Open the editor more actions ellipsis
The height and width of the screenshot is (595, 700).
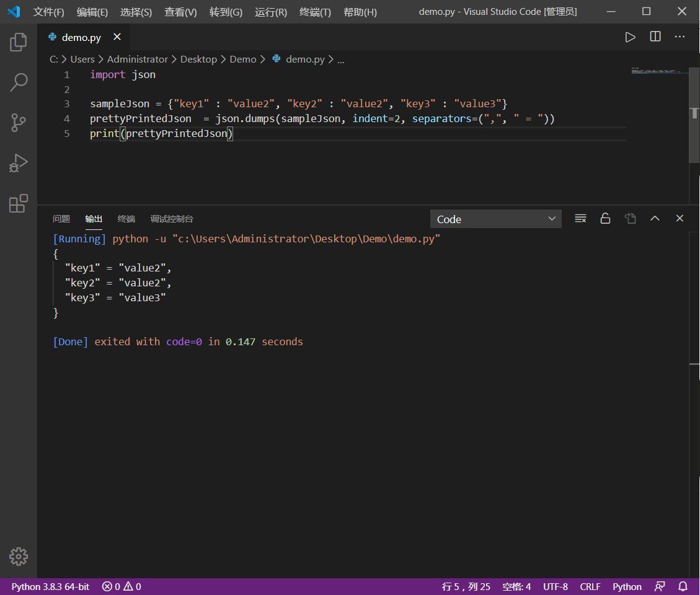coord(680,37)
